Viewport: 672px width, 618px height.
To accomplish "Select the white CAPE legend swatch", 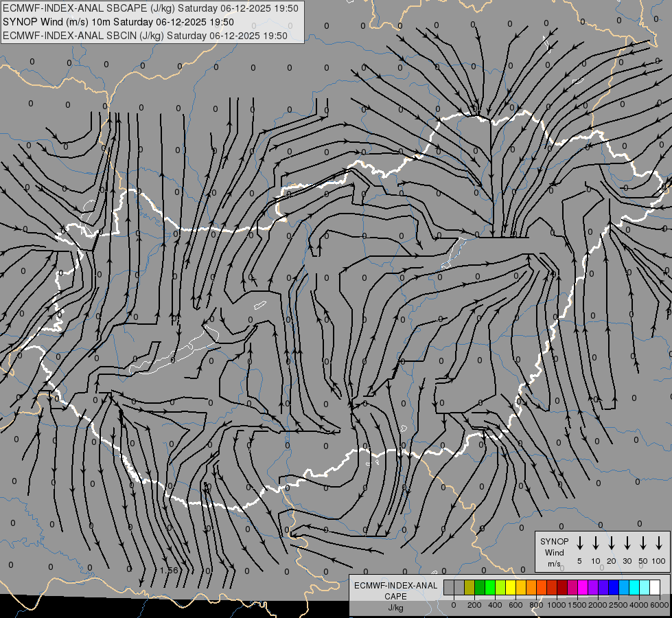I will click(x=655, y=587).
